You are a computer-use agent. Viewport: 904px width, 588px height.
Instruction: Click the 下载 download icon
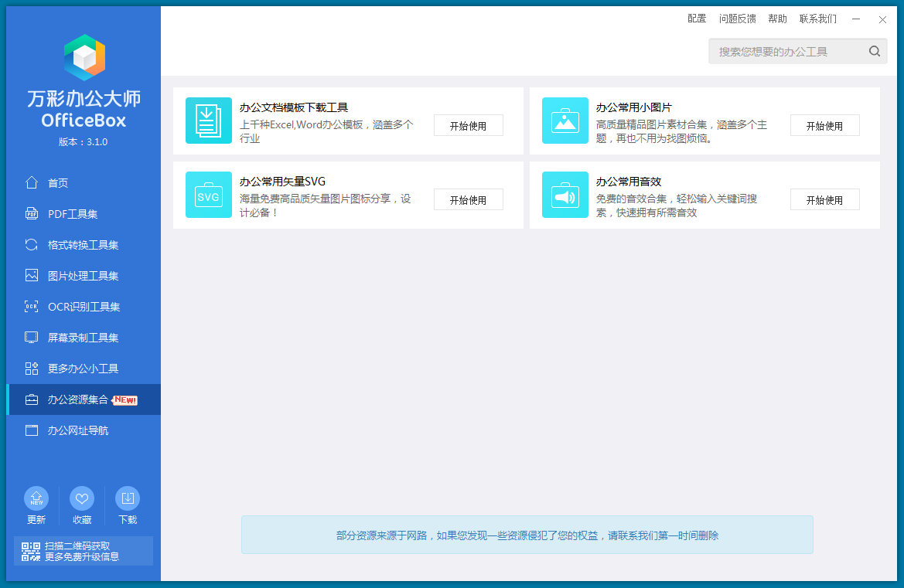tap(128, 498)
